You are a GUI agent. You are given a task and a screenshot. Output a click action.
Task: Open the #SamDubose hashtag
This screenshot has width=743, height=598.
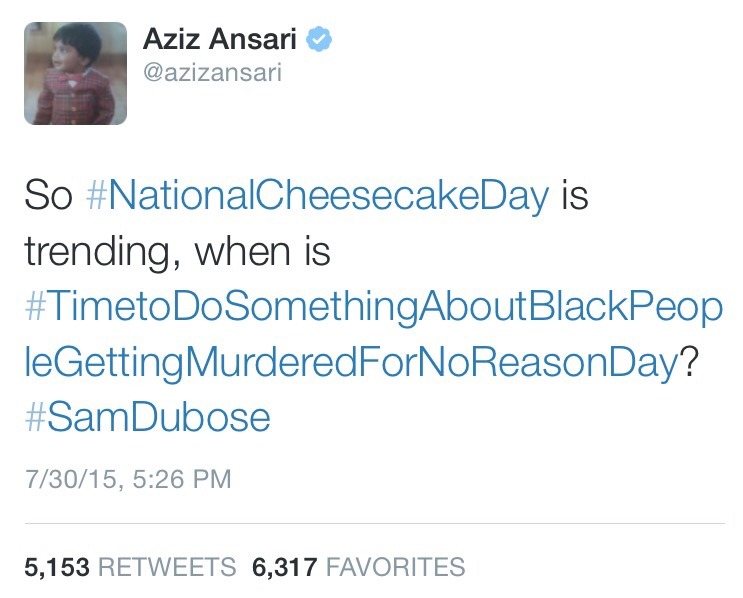click(147, 416)
